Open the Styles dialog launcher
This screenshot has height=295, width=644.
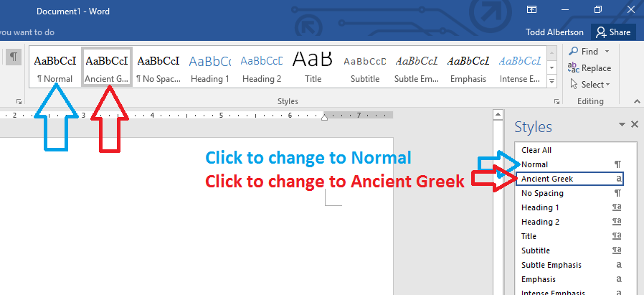point(557,101)
